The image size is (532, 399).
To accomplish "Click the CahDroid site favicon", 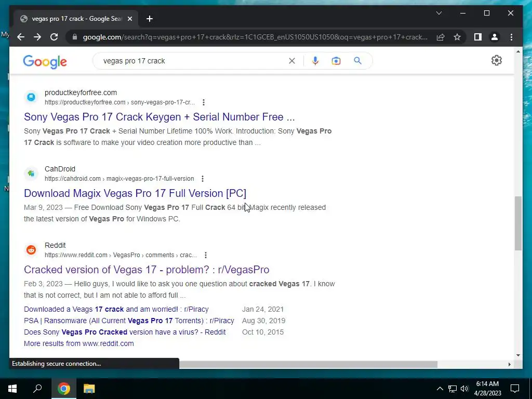I will pos(31,174).
